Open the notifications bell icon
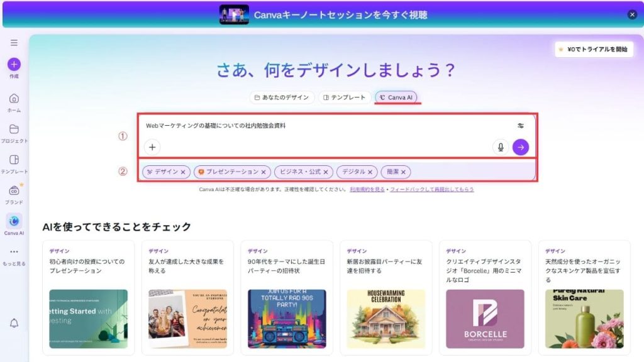 14,323
